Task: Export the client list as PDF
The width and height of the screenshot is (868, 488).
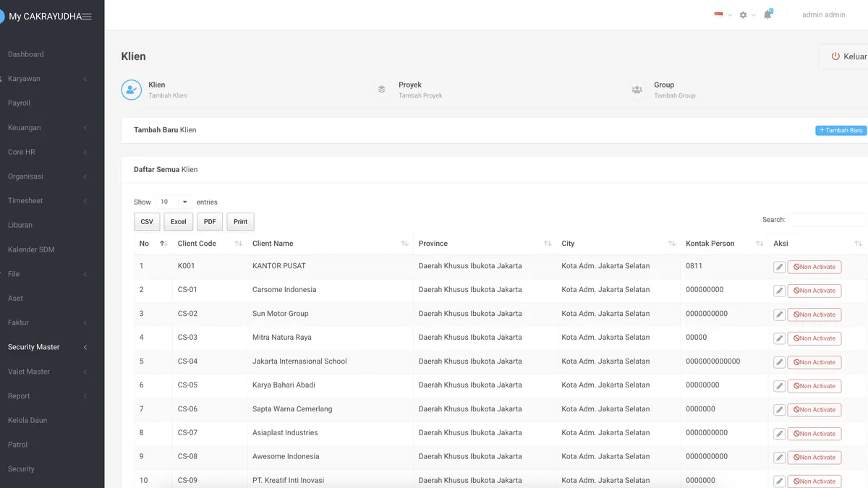Action: (x=210, y=222)
